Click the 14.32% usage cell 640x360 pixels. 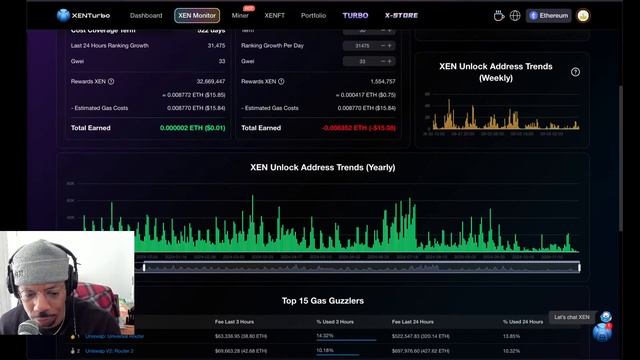(x=325, y=336)
